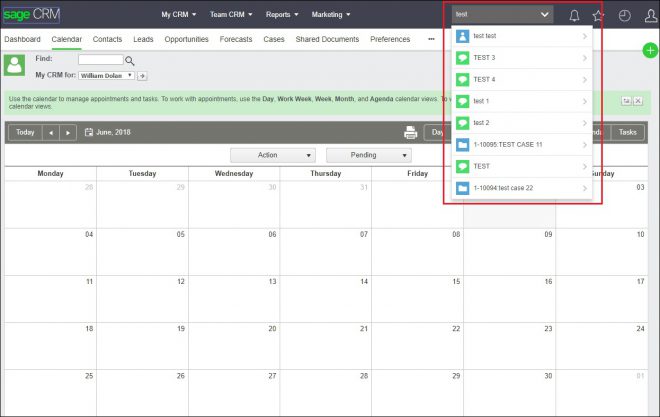
Task: Open the Reports menu
Action: pos(285,15)
